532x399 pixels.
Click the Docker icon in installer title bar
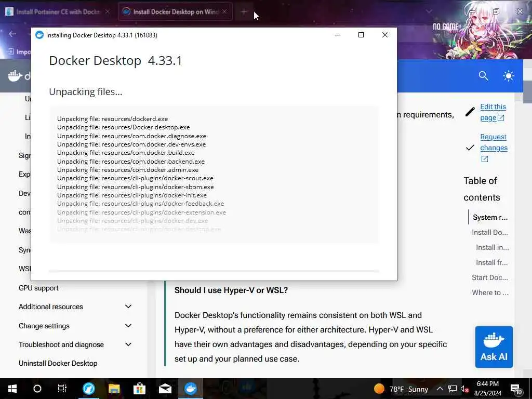39,35
